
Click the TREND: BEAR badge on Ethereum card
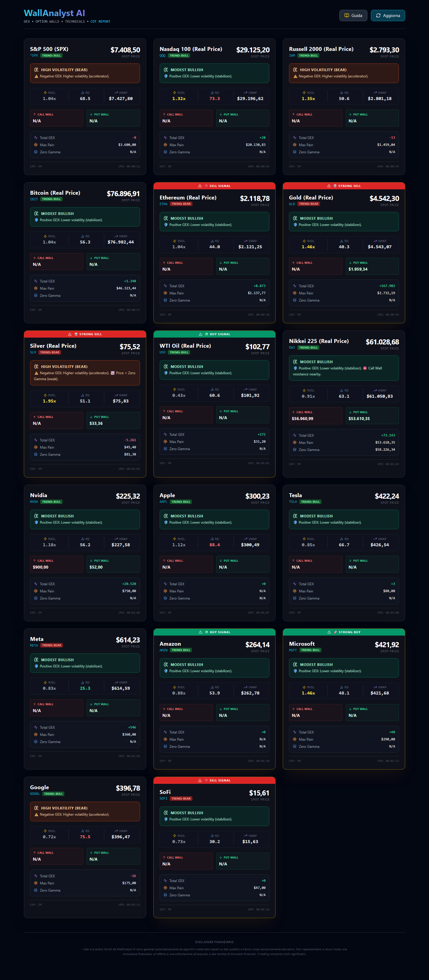click(x=181, y=204)
